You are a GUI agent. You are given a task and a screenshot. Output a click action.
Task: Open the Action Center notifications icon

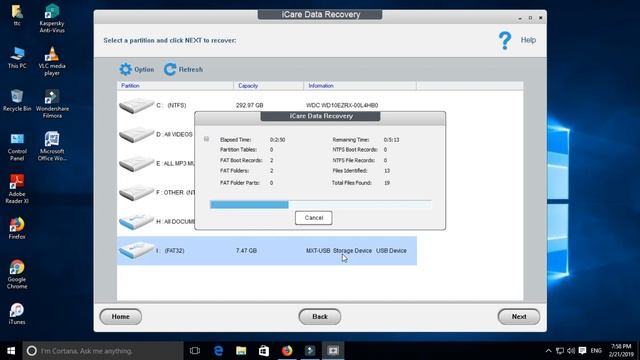click(582, 351)
